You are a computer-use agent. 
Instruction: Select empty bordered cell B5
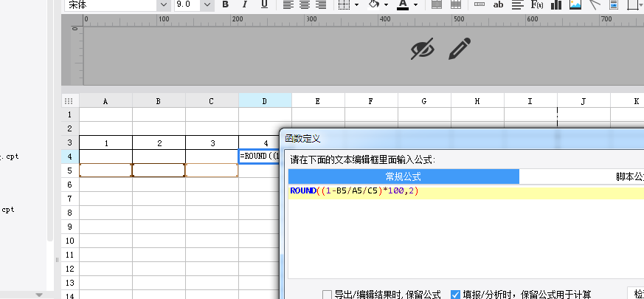coord(159,171)
